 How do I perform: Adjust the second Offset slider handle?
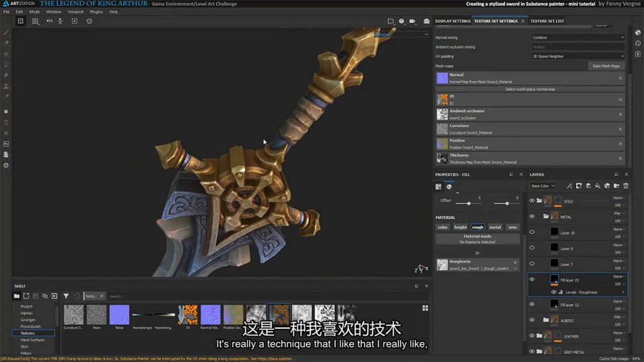pyautogui.click(x=507, y=204)
